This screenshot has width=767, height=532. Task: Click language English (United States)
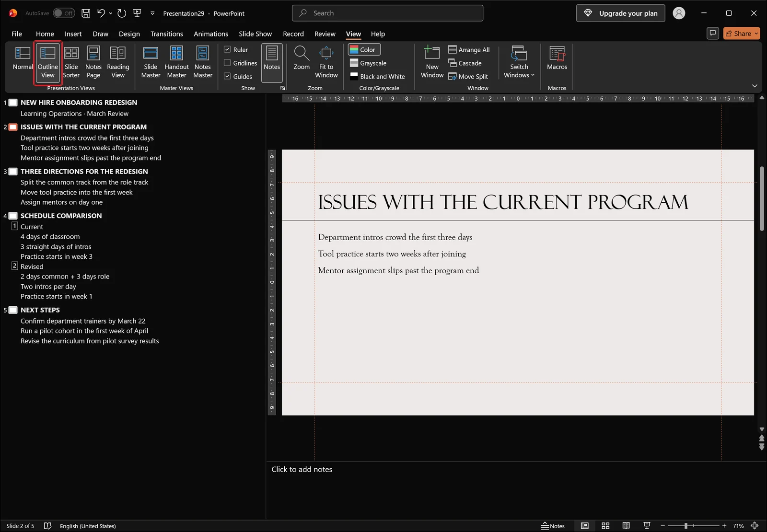coord(88,526)
